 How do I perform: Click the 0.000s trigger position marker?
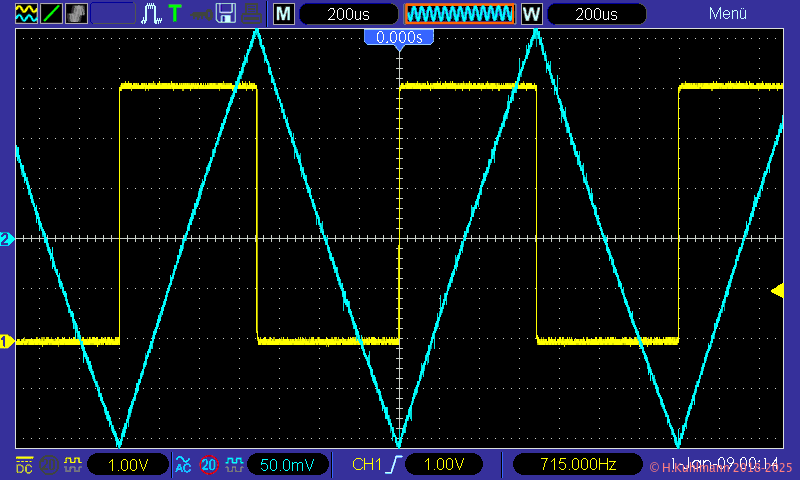pyautogui.click(x=399, y=37)
